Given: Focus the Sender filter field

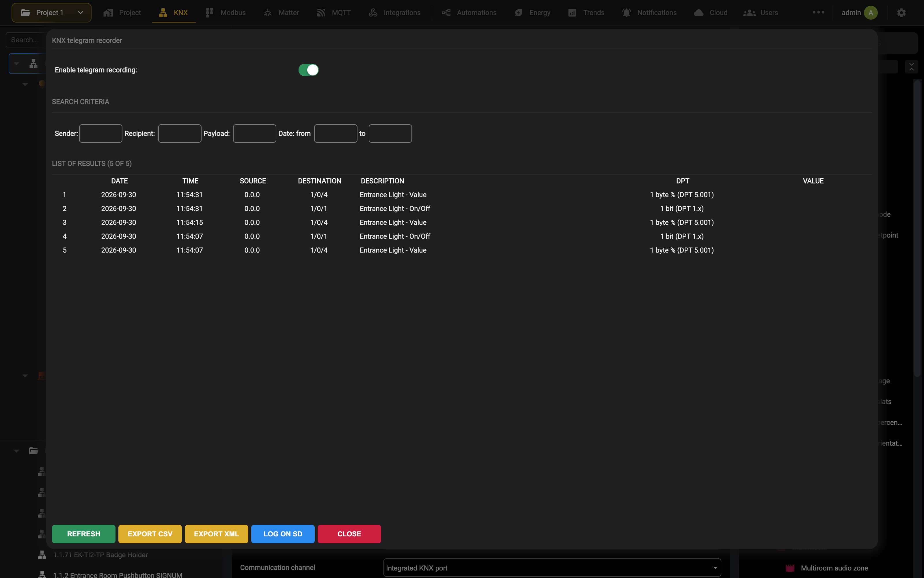Looking at the screenshot, I should pos(101,134).
